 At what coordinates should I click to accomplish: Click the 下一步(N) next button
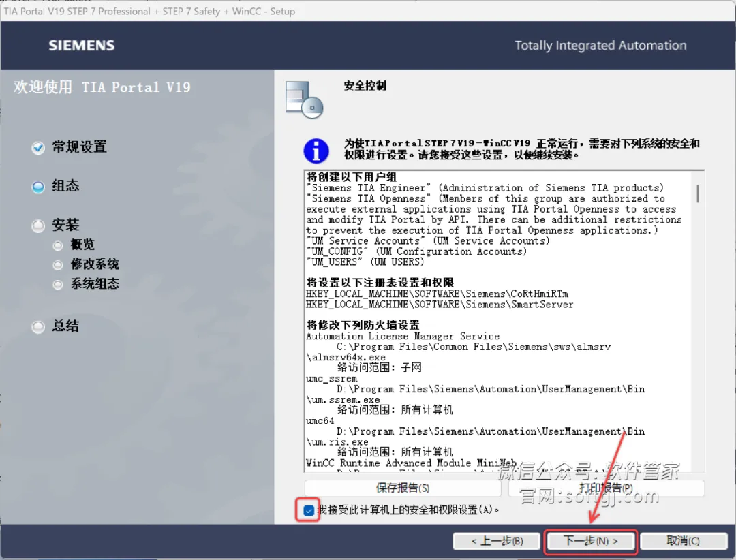[590, 541]
